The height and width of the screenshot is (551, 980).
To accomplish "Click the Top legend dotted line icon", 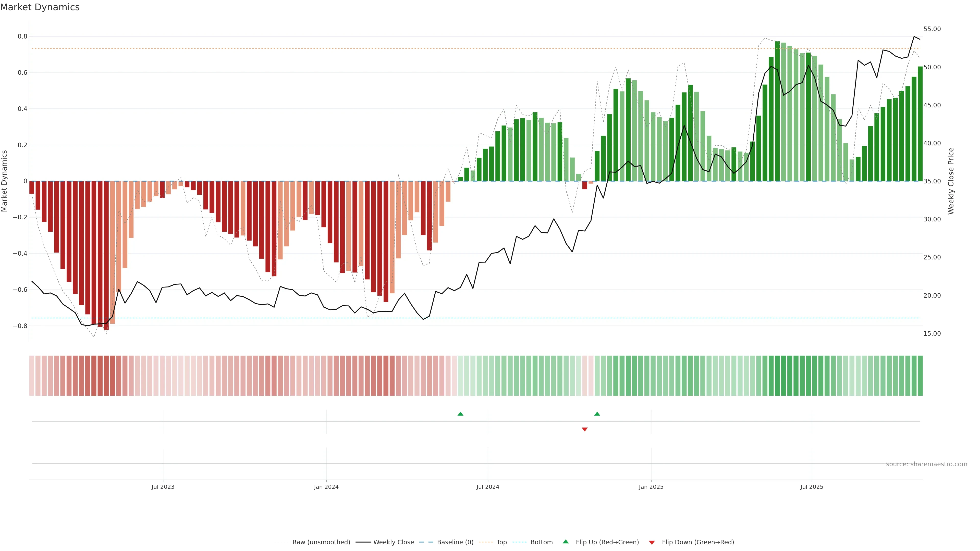I will click(x=485, y=542).
